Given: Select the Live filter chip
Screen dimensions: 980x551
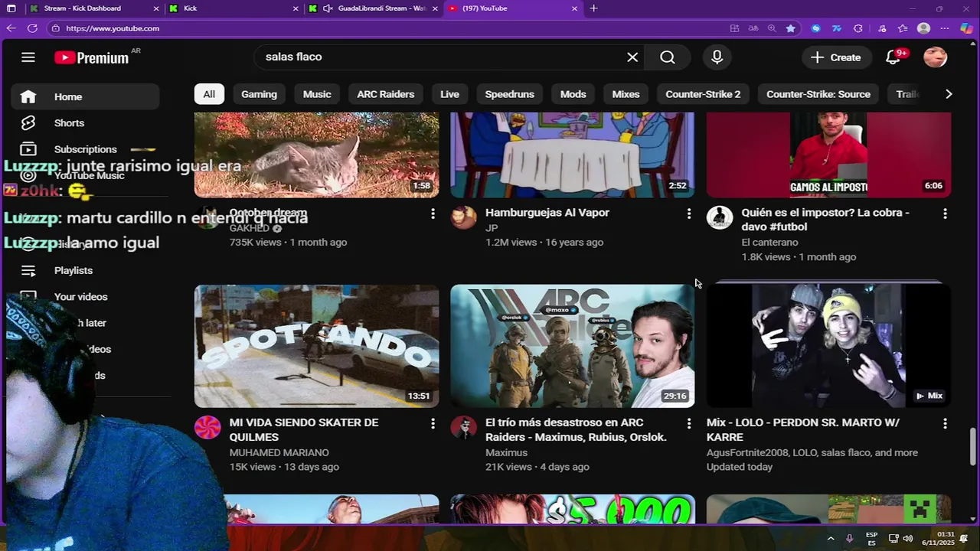Looking at the screenshot, I should [449, 94].
